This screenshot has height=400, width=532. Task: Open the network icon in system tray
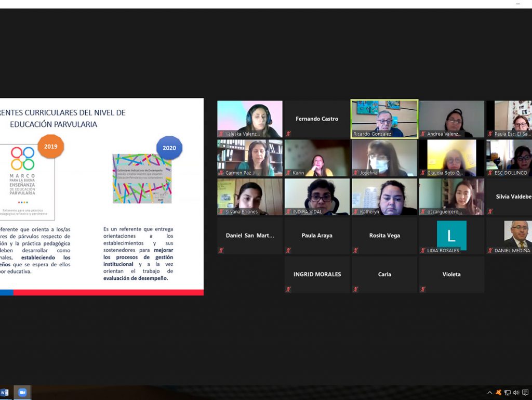coord(508,393)
